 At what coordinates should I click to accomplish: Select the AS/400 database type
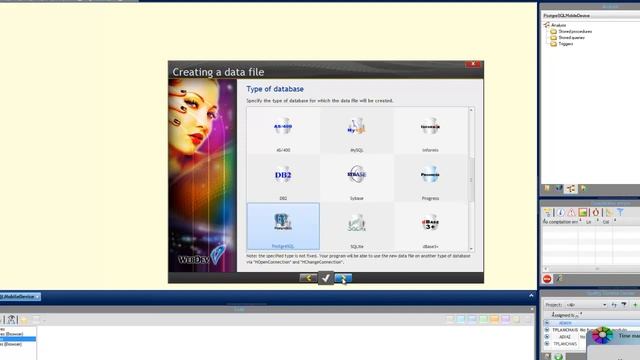pyautogui.click(x=283, y=131)
